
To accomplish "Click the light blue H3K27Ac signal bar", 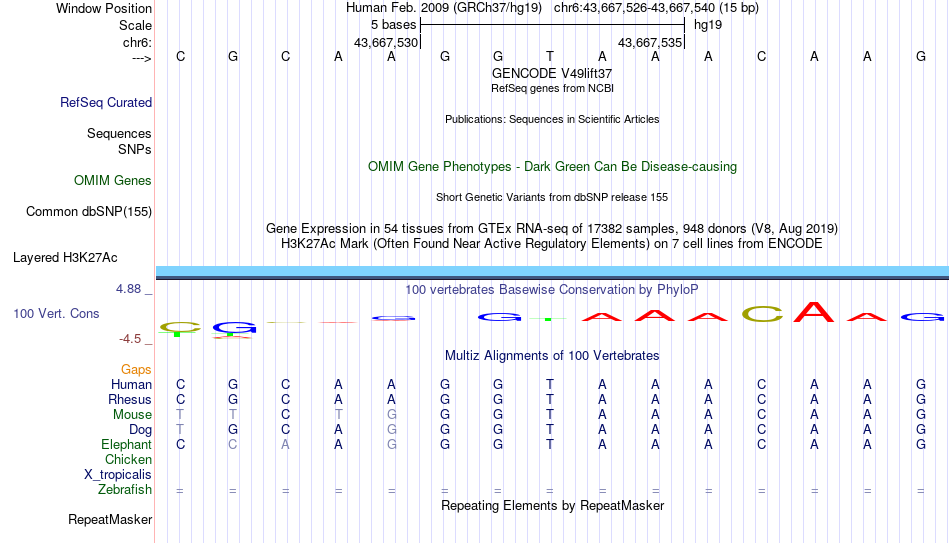I will coord(553,271).
